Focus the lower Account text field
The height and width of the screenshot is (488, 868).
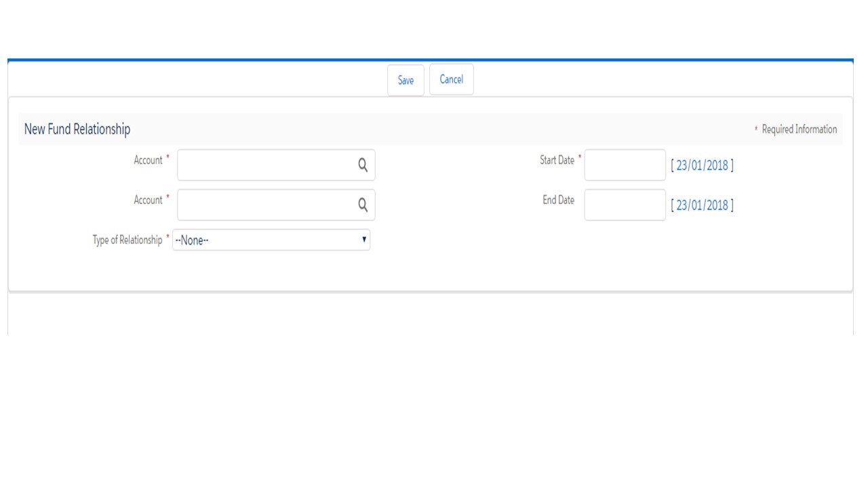[266, 205]
